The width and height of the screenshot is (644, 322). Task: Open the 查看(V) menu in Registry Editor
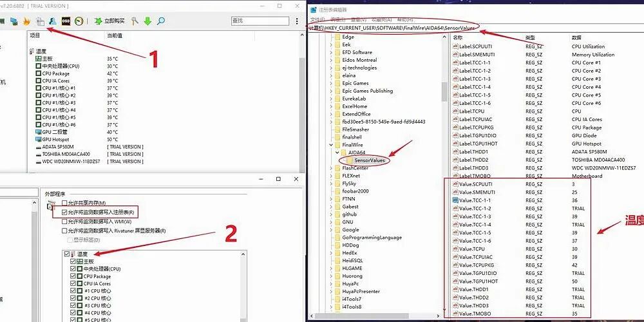(359, 20)
